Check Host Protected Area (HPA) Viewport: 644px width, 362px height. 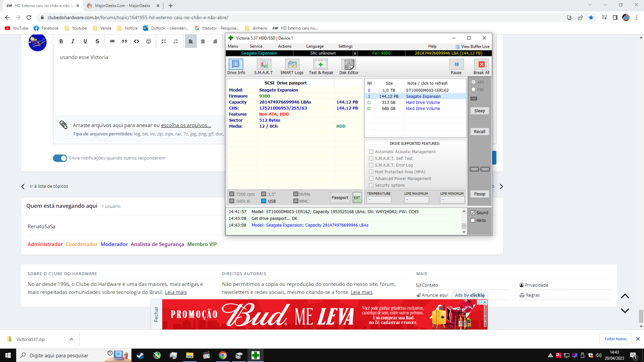tap(371, 172)
